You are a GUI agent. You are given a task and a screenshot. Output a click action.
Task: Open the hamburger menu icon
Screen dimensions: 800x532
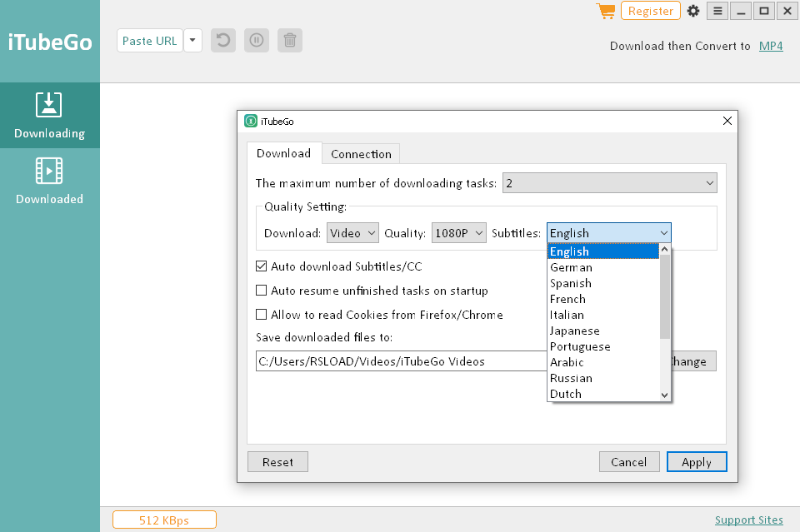tap(717, 11)
